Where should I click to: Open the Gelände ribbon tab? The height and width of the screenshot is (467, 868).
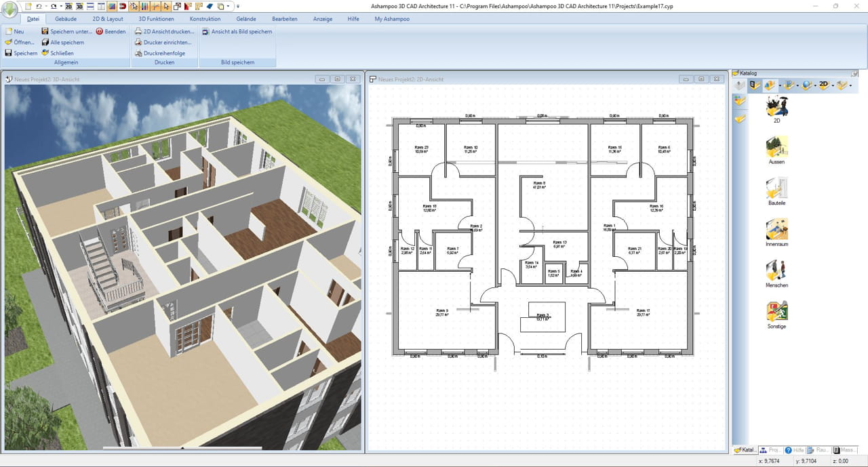click(x=246, y=19)
